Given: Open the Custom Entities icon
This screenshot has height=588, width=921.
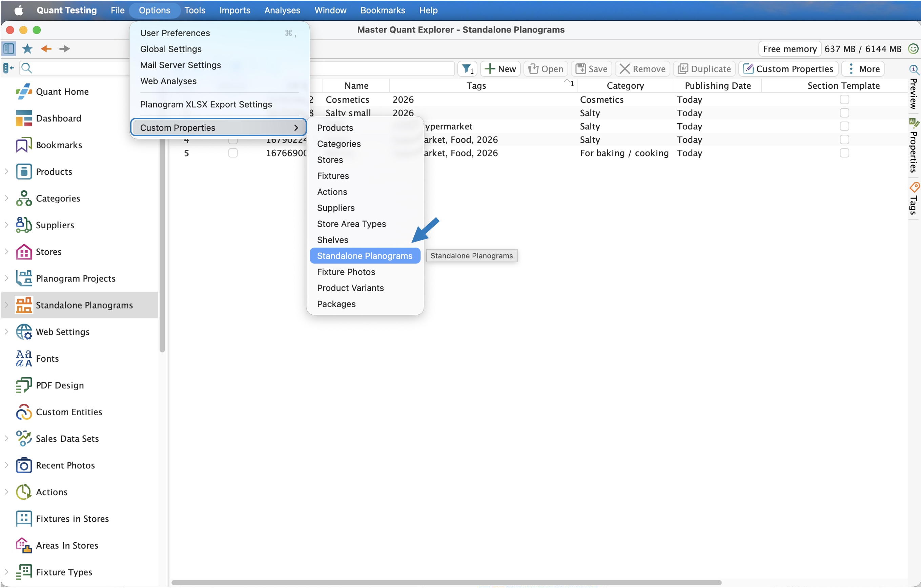Looking at the screenshot, I should [24, 412].
